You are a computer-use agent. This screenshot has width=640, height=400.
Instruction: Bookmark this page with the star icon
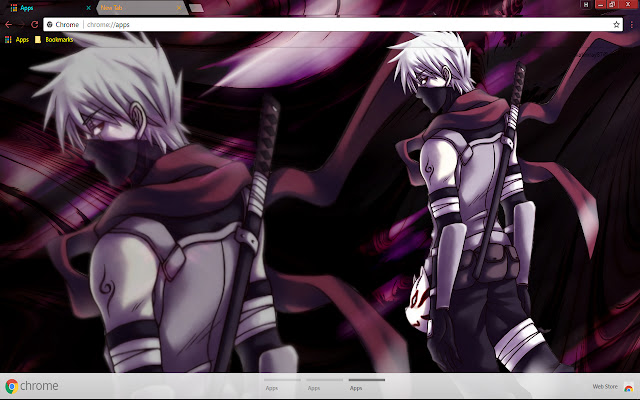click(x=616, y=24)
